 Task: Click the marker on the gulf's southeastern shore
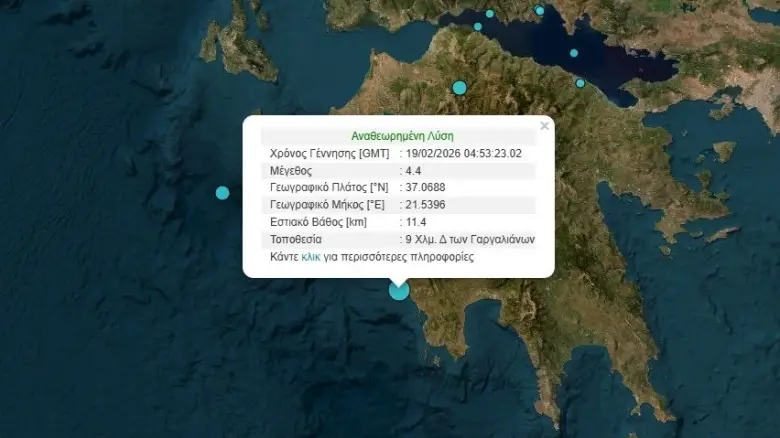point(580,83)
